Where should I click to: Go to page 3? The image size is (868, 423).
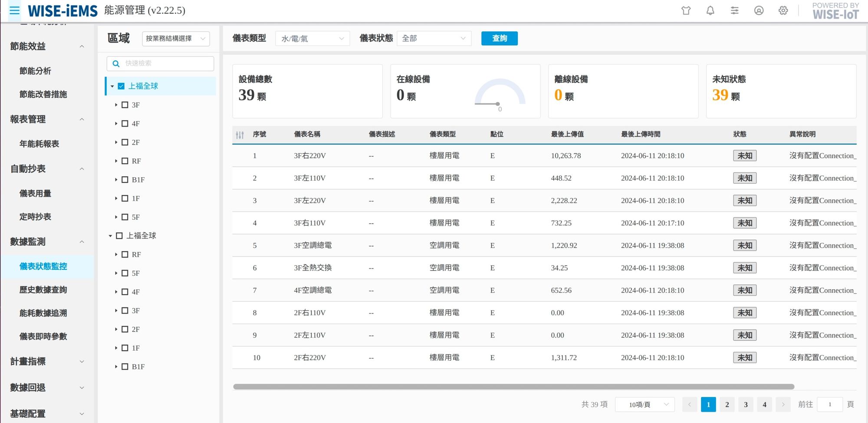tap(746, 404)
